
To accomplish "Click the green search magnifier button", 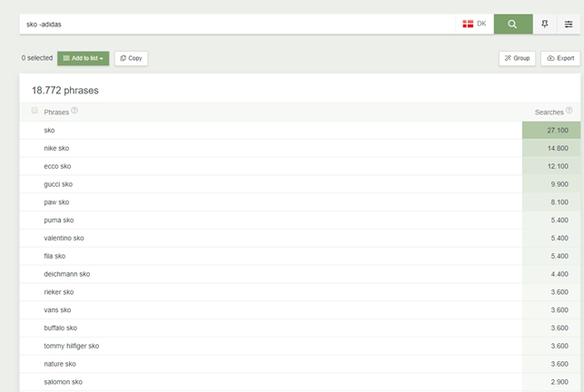I will [513, 24].
